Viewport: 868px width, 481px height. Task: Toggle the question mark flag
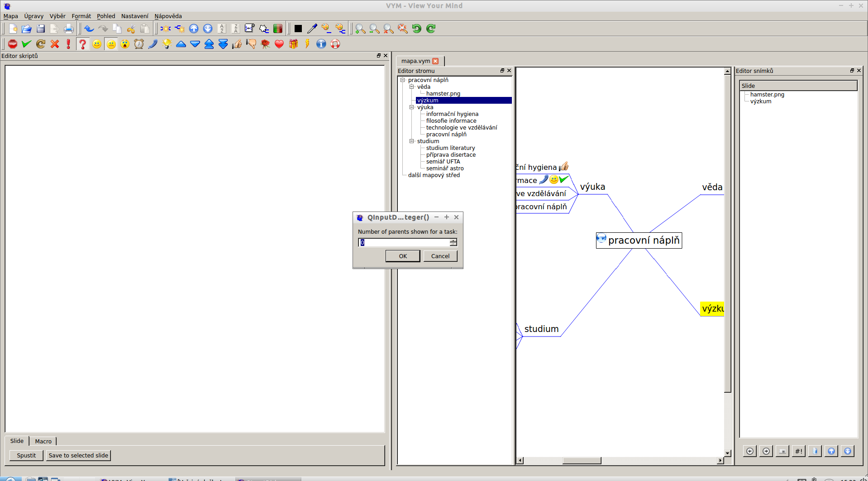pyautogui.click(x=82, y=44)
